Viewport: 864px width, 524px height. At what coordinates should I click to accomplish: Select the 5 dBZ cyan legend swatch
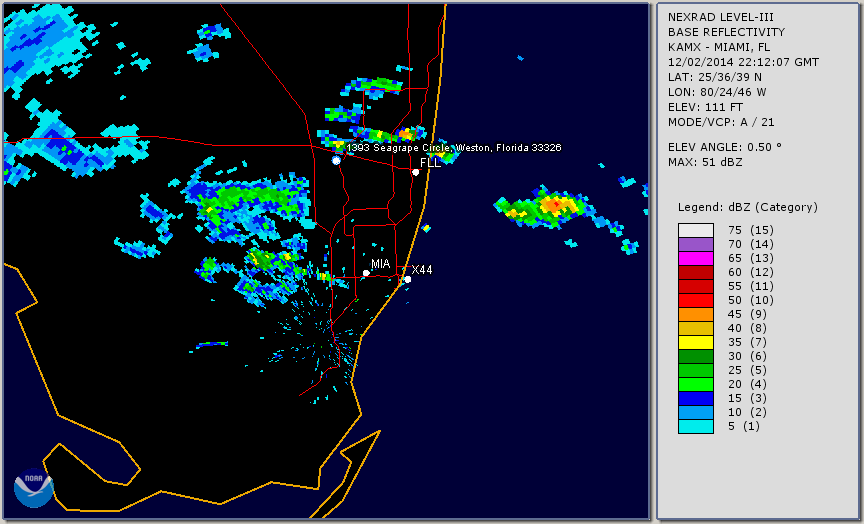coord(696,426)
